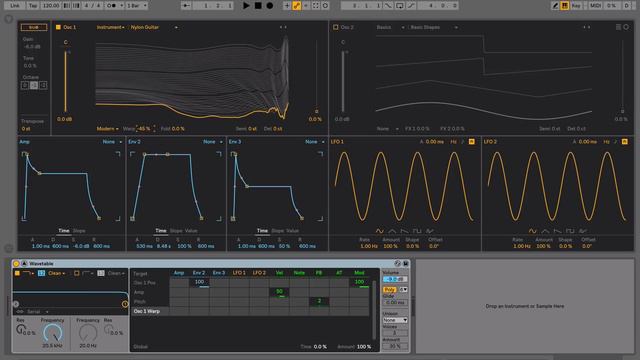640x360 pixels.
Task: Toggle the Osc 1 on/off switch
Action: point(58,27)
